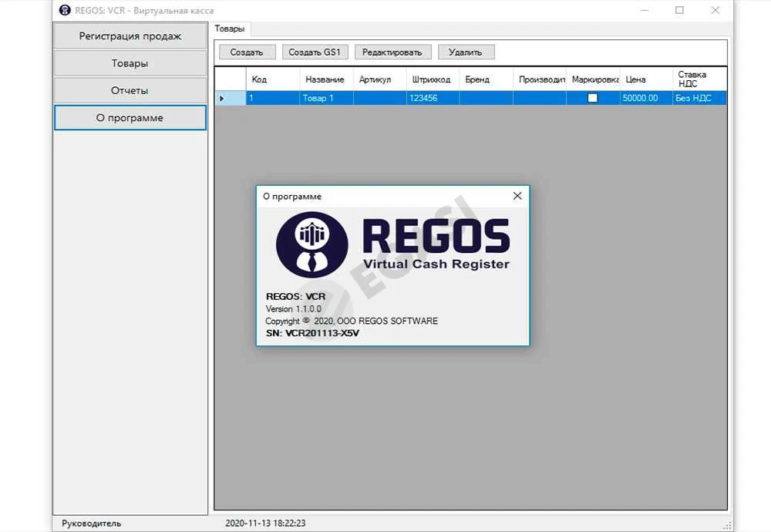The height and width of the screenshot is (532, 771).
Task: Go to Отчеты in the sidebar
Action: (x=130, y=90)
